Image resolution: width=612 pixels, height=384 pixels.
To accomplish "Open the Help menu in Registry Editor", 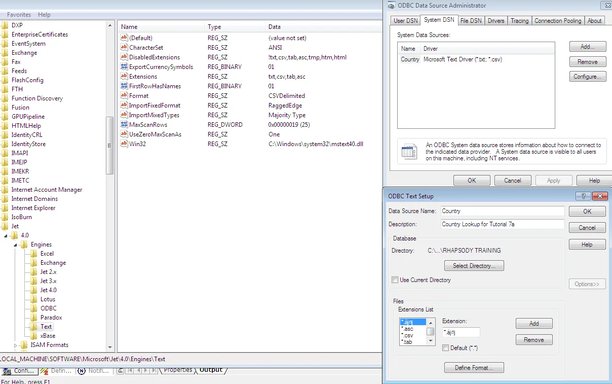I will (x=44, y=14).
